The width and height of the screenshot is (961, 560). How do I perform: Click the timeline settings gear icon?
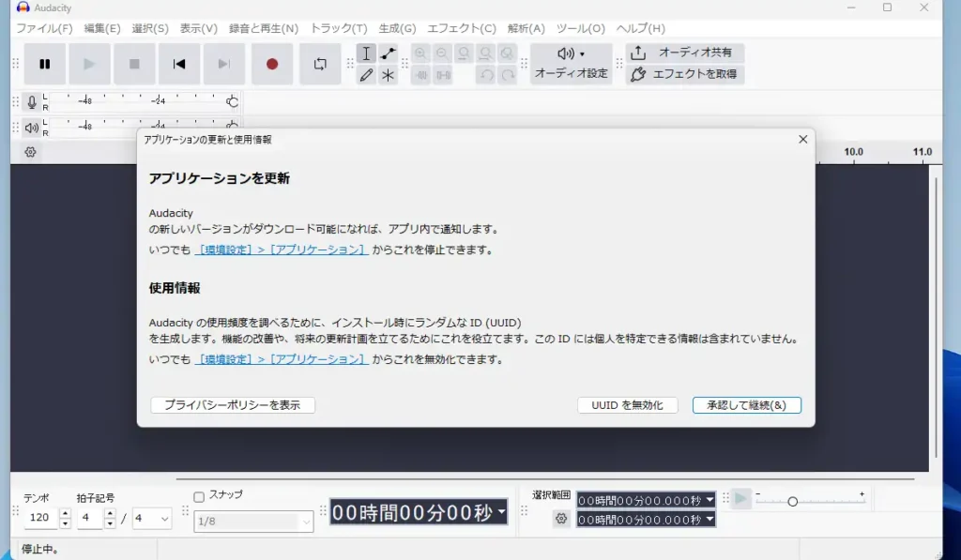29,152
